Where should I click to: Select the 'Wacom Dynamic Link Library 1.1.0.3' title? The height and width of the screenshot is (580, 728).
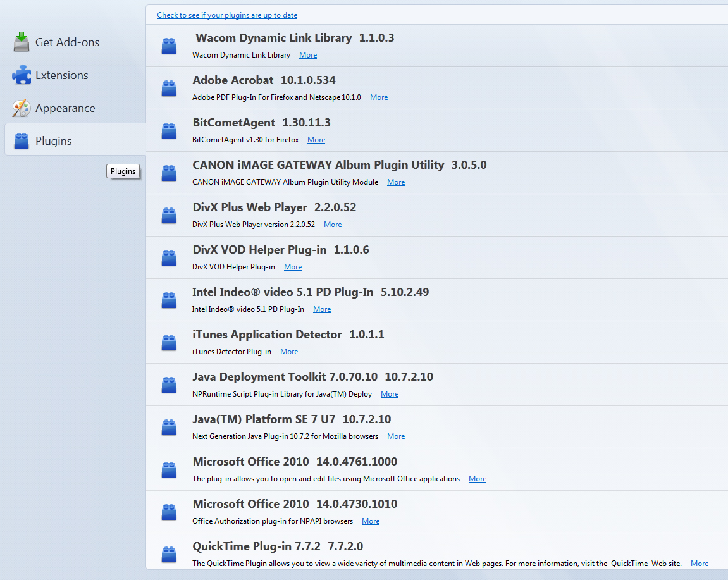coord(294,37)
